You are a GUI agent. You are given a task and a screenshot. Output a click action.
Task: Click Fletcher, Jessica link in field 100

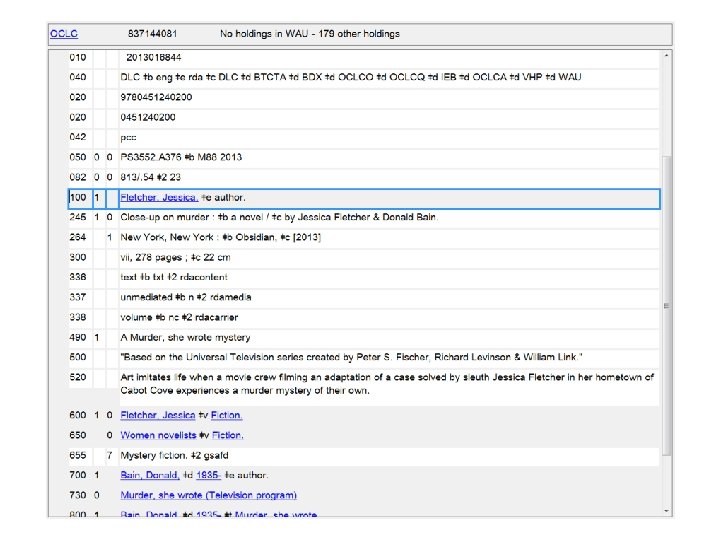[159, 197]
